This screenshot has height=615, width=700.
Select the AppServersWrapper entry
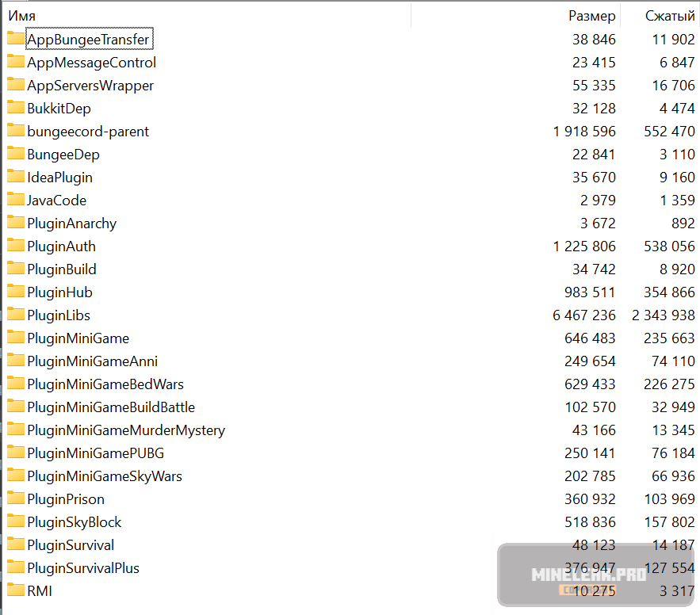(90, 86)
